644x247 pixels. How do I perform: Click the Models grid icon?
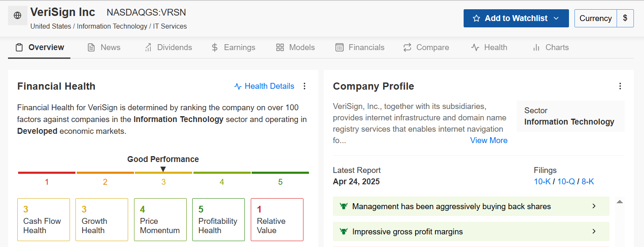(x=280, y=48)
